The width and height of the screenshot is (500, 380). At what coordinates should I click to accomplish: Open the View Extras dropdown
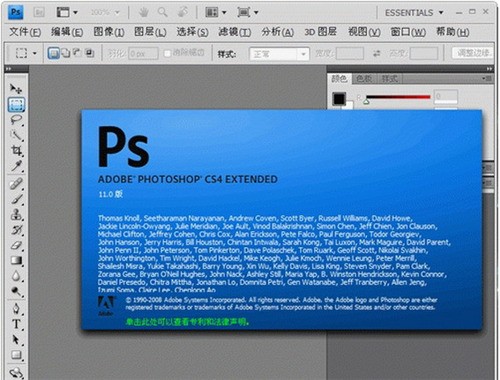tap(67, 13)
